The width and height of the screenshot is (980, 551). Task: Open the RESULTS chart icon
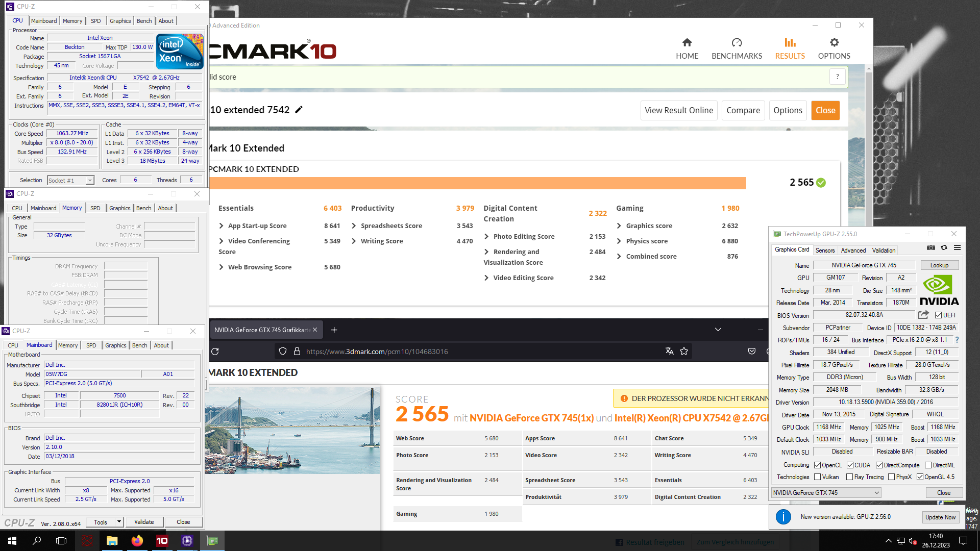click(790, 42)
